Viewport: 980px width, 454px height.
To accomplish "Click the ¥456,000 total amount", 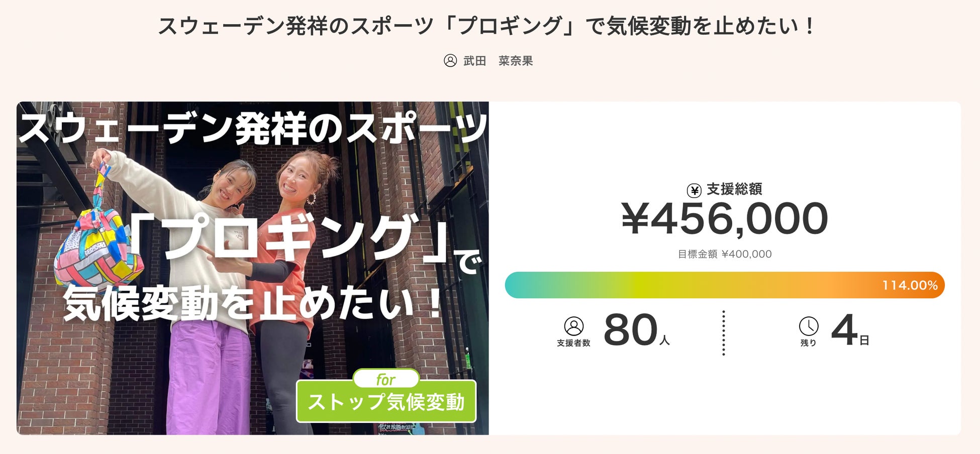I will coord(724,219).
